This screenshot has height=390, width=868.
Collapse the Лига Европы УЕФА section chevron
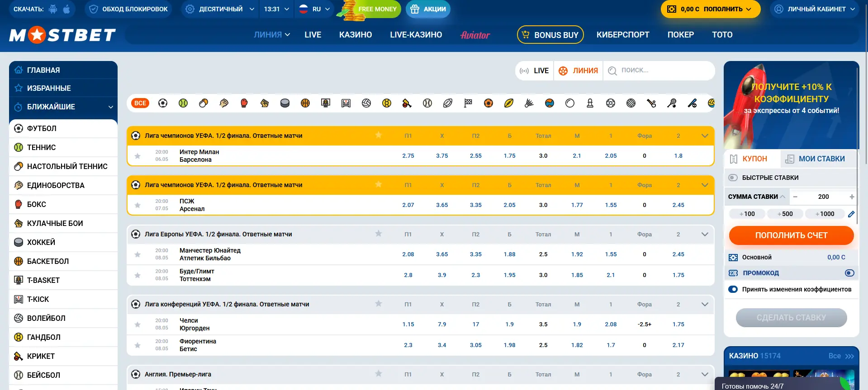(705, 234)
